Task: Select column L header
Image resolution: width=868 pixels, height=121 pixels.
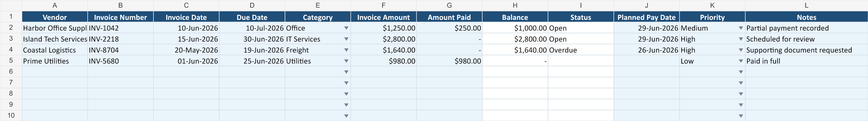Action: point(806,5)
